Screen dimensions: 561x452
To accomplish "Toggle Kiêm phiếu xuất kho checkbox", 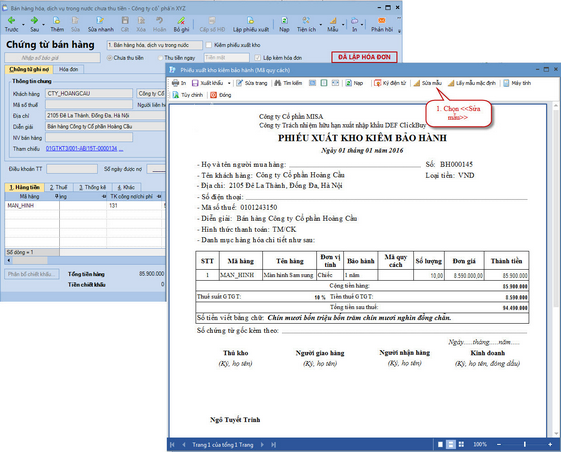I will click(209, 45).
